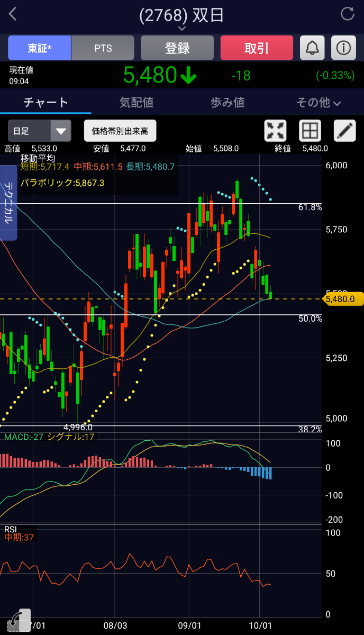The image size is (364, 635).
Task: Tap the 短期:5,717.4 moving average value
Action: (45, 167)
